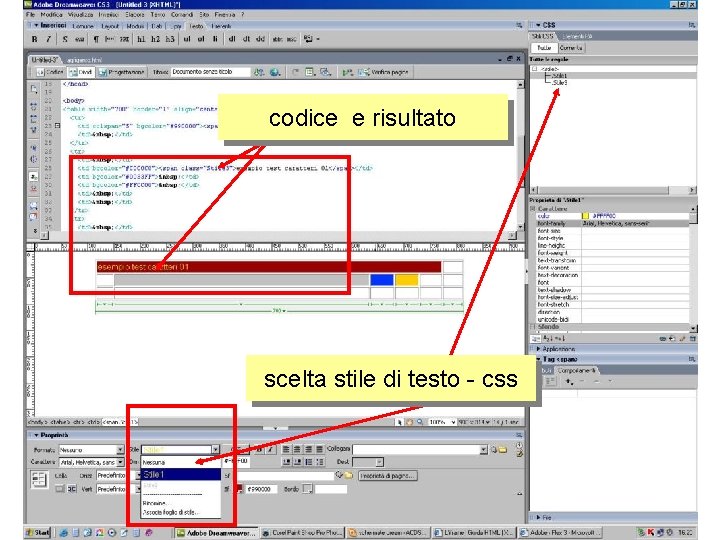
Task: Click the globe preview-in-browser icon
Action: 275,72
